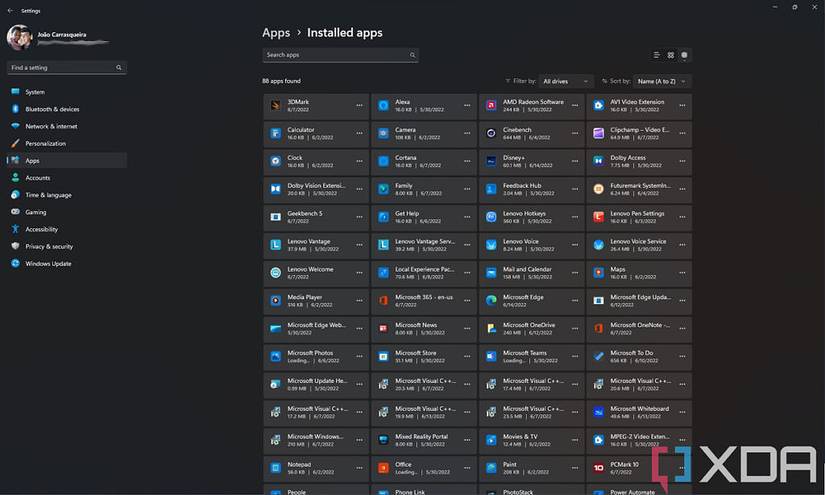825x495 pixels.
Task: Click the Cinebench app icon
Action: click(x=491, y=134)
